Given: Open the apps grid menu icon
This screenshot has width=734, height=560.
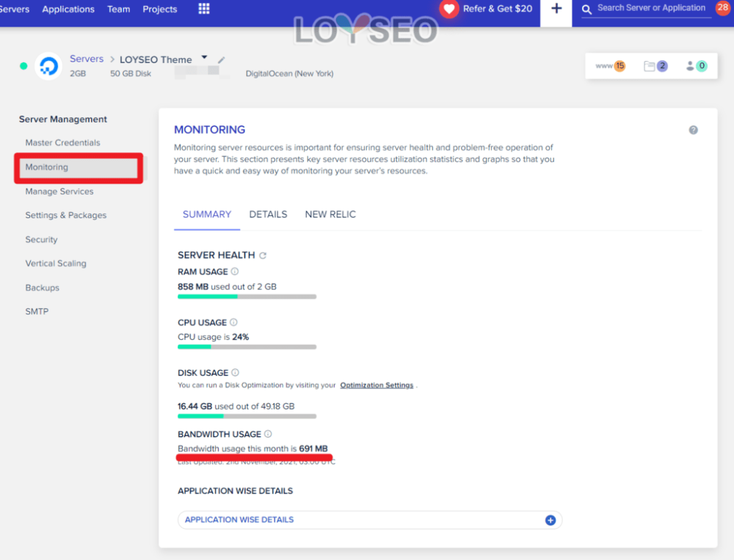Looking at the screenshot, I should click(x=204, y=8).
